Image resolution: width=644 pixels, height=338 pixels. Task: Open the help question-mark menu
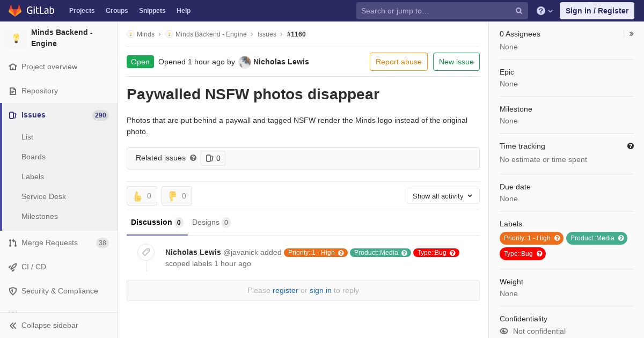545,11
